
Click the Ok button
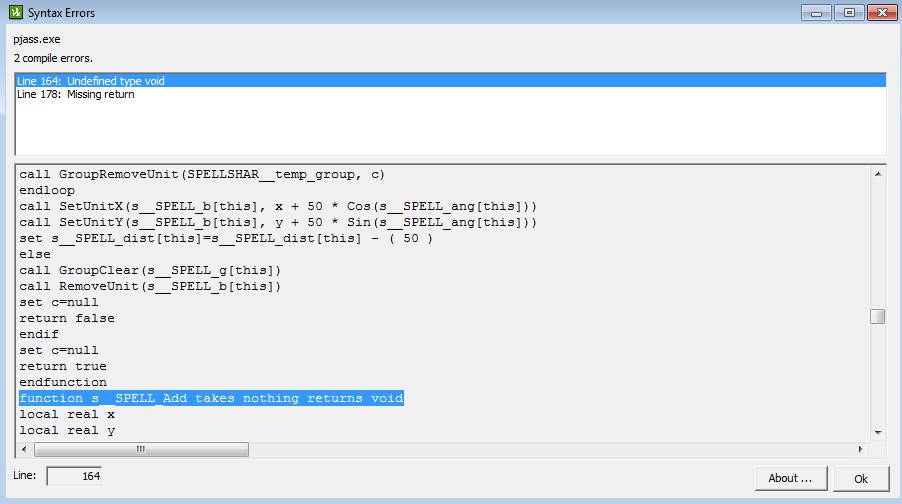(861, 479)
